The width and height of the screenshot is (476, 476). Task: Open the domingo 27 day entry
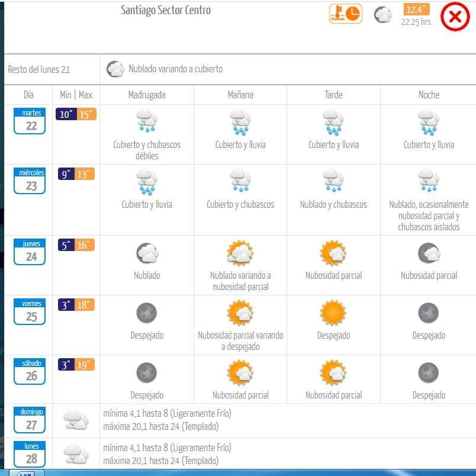[30, 420]
